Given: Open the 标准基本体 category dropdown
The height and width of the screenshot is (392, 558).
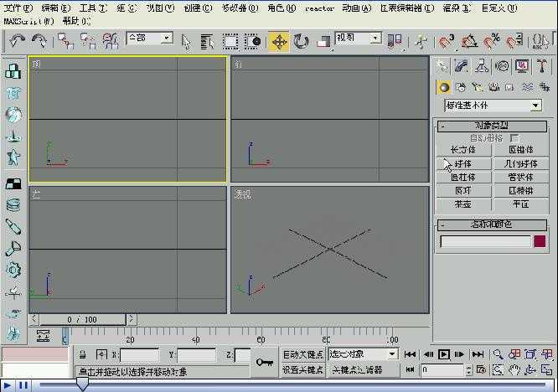Looking at the screenshot, I should (493, 106).
